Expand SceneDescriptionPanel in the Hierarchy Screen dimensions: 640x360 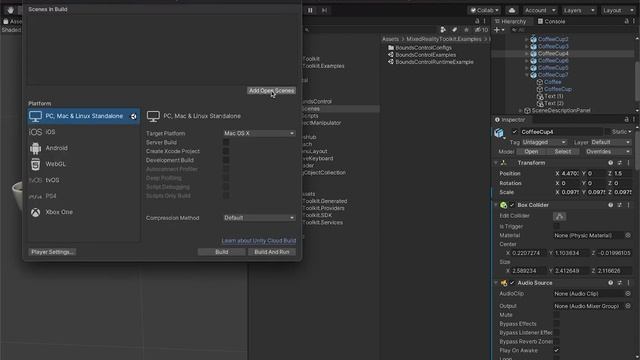(x=520, y=111)
